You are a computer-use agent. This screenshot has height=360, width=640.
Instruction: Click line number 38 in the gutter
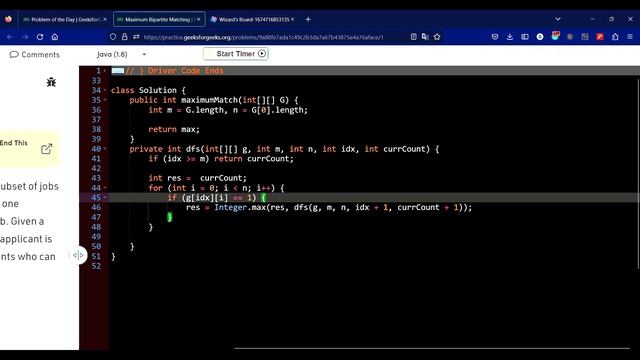click(96, 129)
